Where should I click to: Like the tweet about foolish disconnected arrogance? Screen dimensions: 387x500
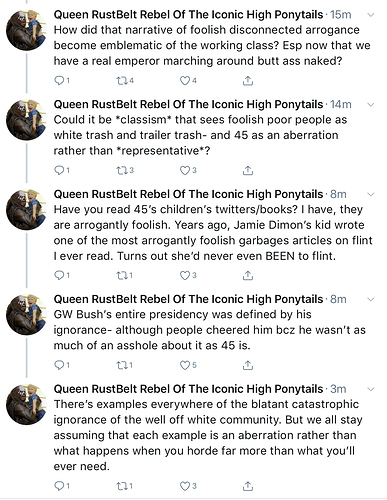[x=188, y=81]
